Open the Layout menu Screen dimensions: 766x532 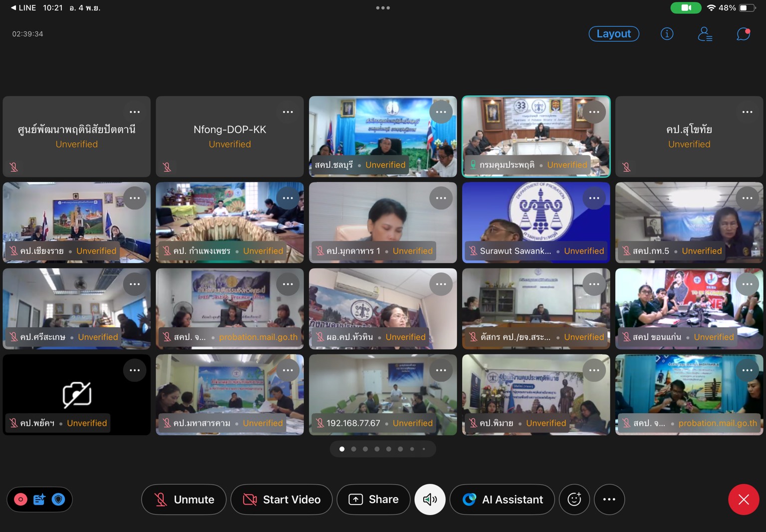click(x=614, y=34)
